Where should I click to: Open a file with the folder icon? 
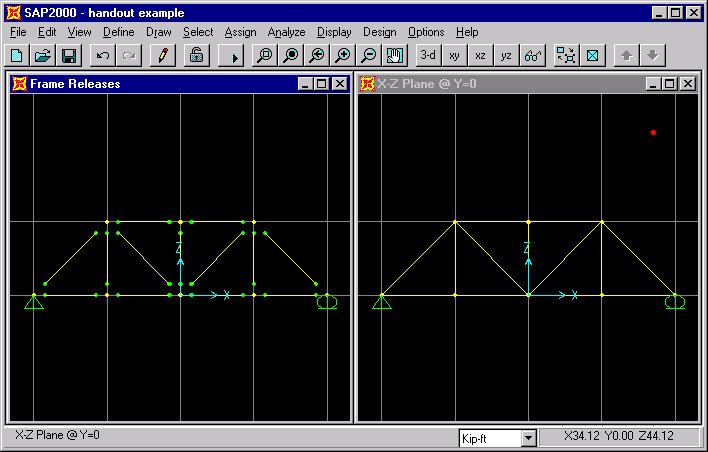pyautogui.click(x=44, y=56)
